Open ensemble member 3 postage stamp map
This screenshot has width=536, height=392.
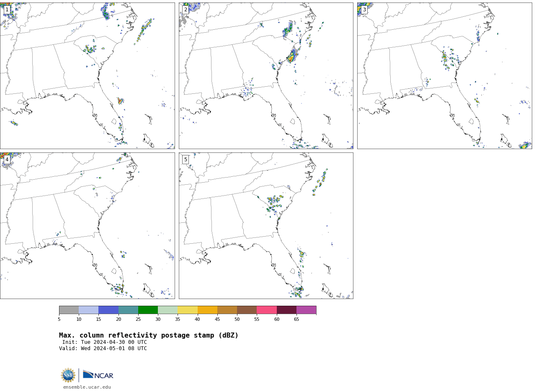(x=444, y=76)
